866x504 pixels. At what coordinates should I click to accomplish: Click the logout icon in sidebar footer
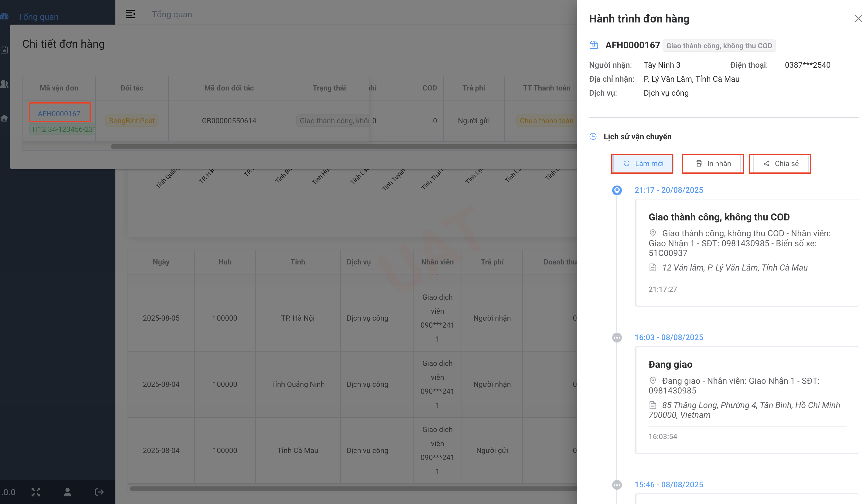point(99,492)
